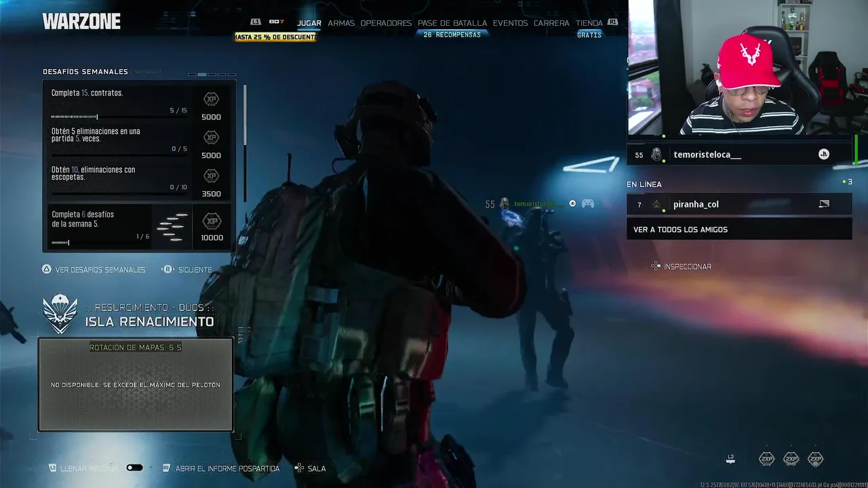Open 'Completa 6 desafíos de la semana 5'
This screenshot has width=868, height=488.
pos(139,227)
